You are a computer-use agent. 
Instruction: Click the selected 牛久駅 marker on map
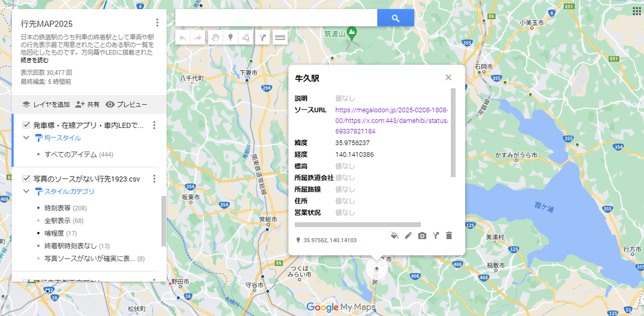coord(377,268)
